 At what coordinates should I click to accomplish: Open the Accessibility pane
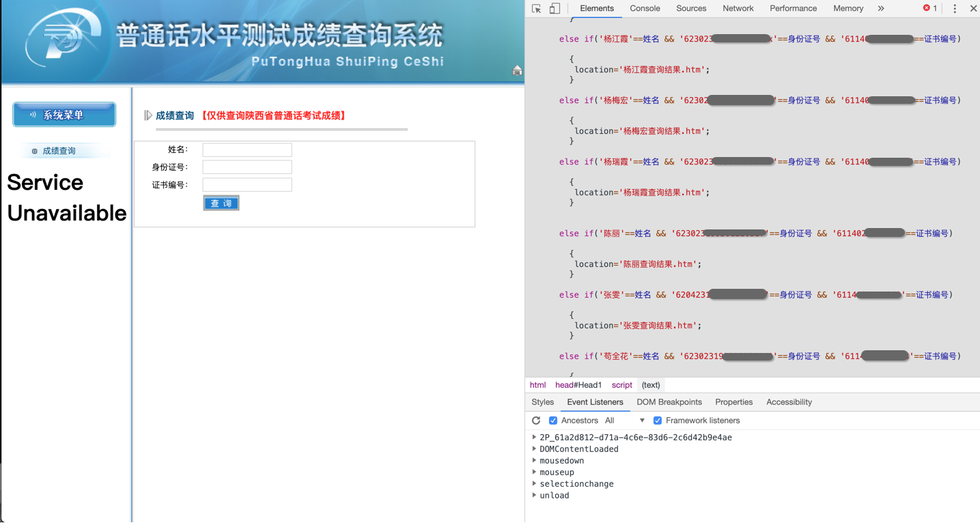coord(789,402)
